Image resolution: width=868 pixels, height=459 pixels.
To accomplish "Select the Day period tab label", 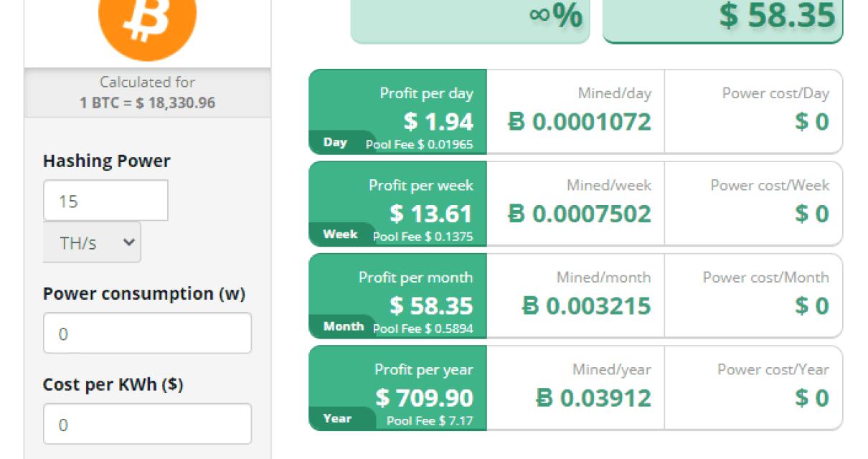I will tap(335, 142).
